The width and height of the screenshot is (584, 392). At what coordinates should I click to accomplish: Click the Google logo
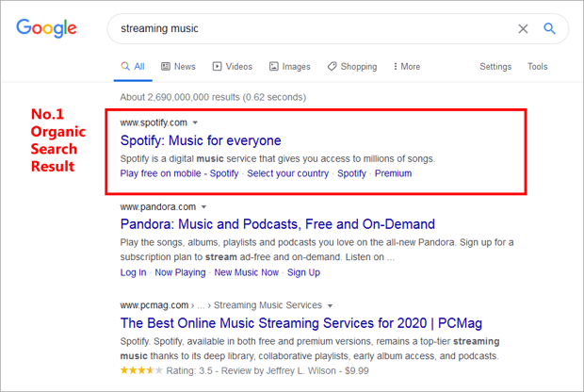[46, 28]
